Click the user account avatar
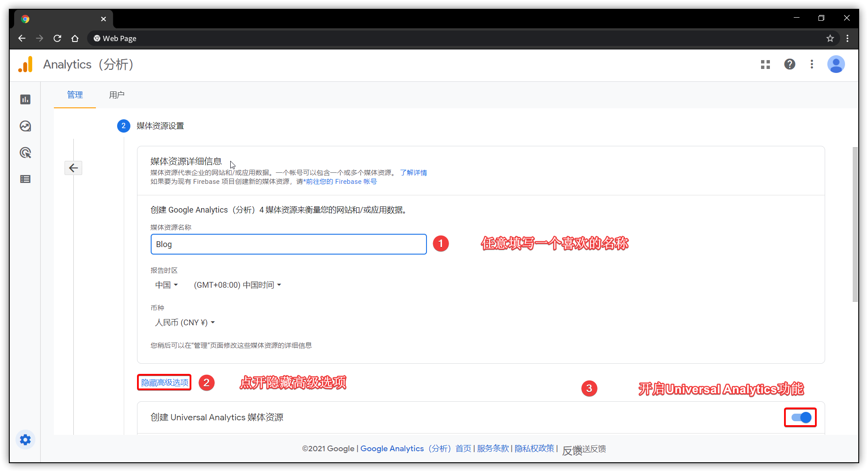The image size is (868, 472). click(x=836, y=65)
